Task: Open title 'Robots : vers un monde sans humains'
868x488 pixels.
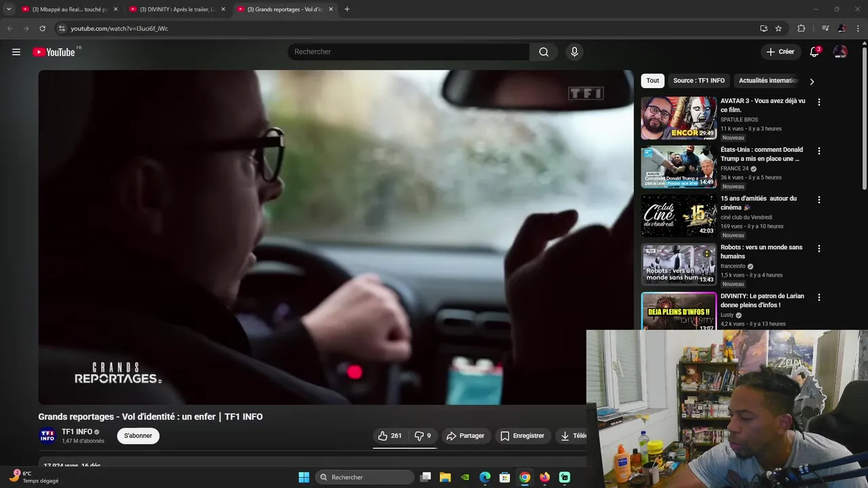Action: (x=762, y=251)
